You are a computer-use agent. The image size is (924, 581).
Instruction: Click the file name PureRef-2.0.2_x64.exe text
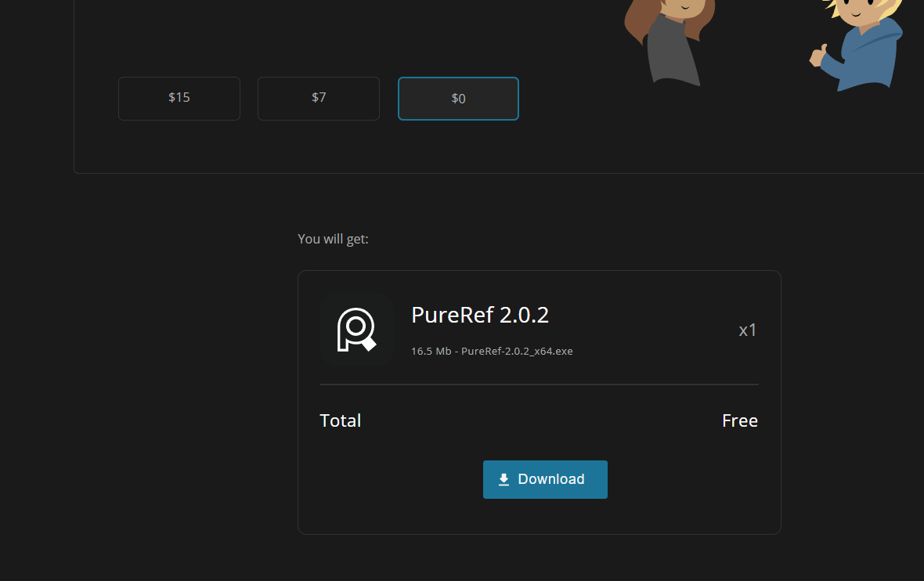(517, 352)
